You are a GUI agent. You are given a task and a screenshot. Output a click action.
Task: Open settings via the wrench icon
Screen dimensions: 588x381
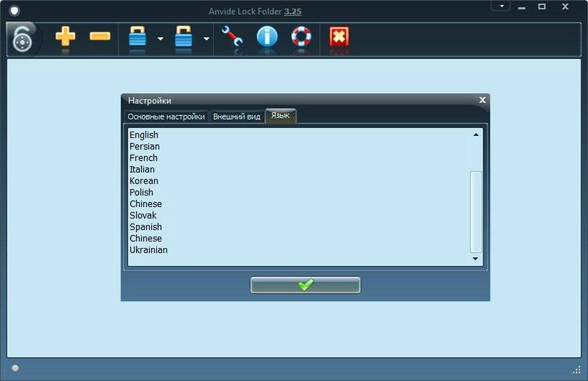click(232, 36)
